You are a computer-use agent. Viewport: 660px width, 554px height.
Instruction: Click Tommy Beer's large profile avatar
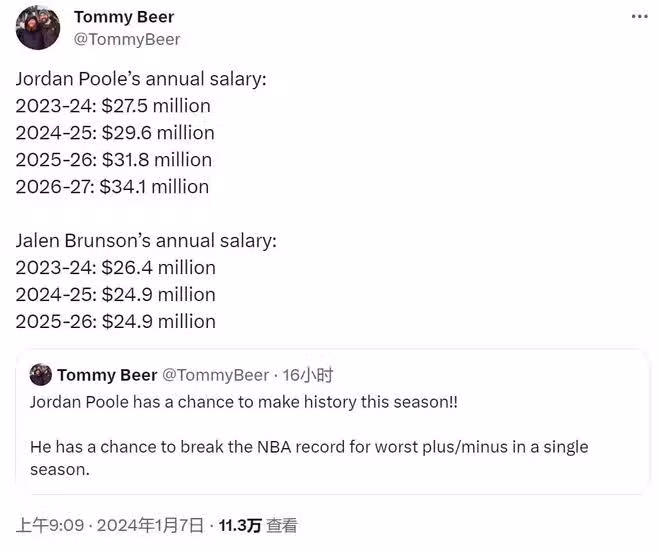coord(38,27)
